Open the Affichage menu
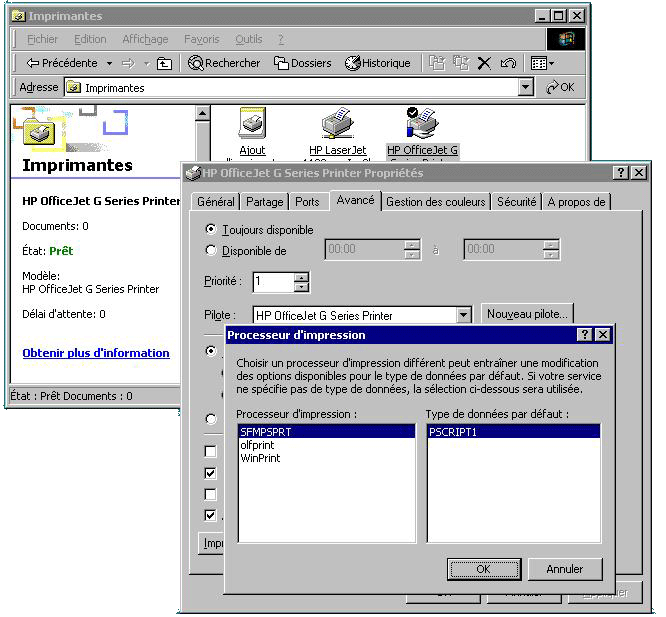This screenshot has width=666, height=617. (145, 39)
